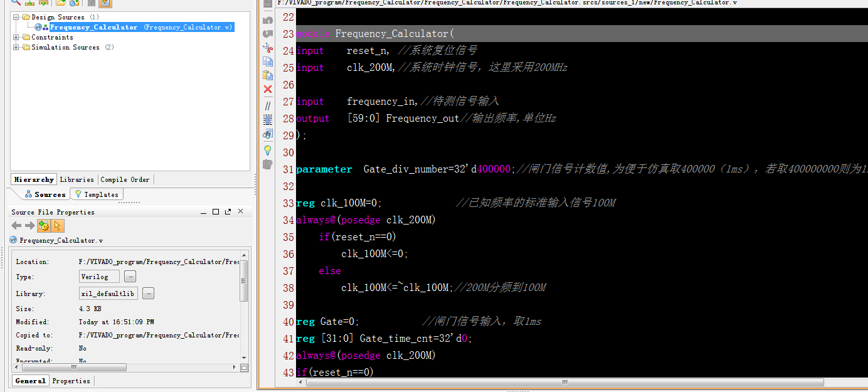Toggle line comment with the // icon
The image size is (868, 392).
point(268,105)
